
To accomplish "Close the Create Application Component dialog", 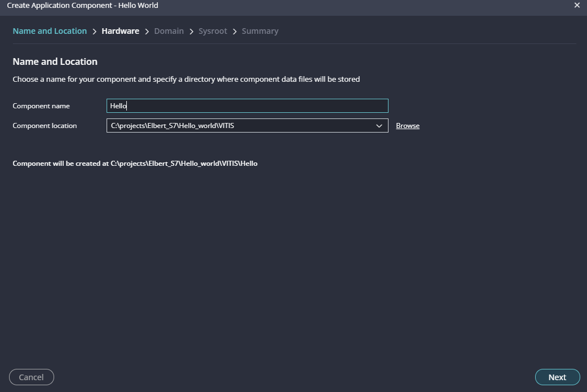I will coord(576,5).
